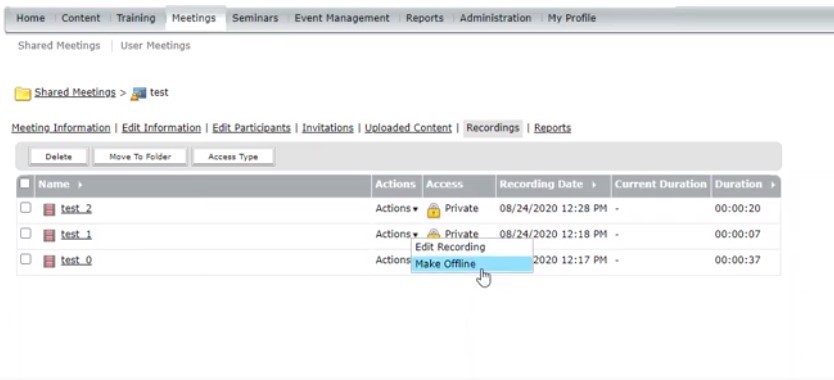Click the test_1 recording film icon

click(49, 235)
